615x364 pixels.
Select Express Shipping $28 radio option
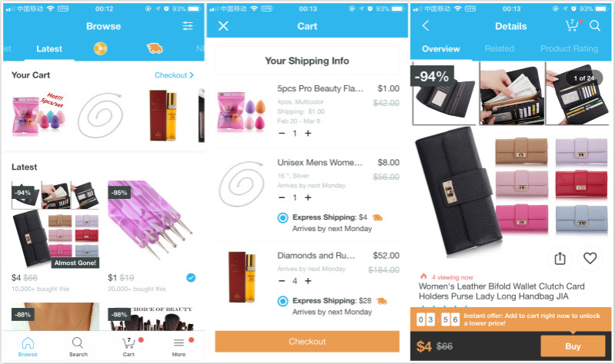[282, 301]
